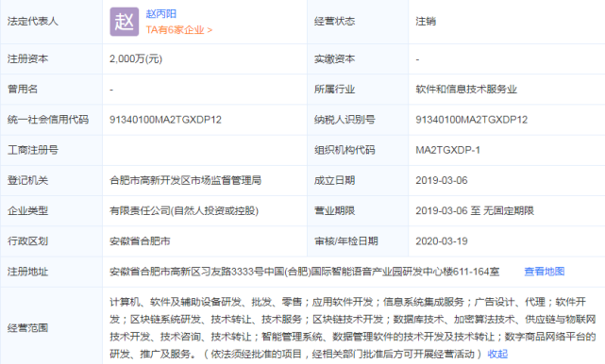Select establishment date 2019-03-06 beside 成立日期
This screenshot has height=364, width=605.
442,180
